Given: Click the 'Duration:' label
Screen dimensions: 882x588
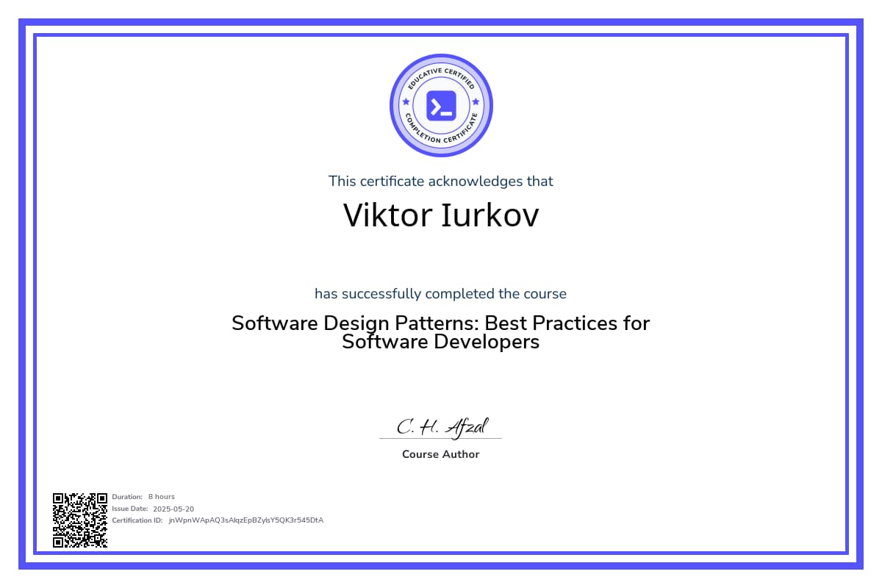Looking at the screenshot, I should [x=127, y=497].
